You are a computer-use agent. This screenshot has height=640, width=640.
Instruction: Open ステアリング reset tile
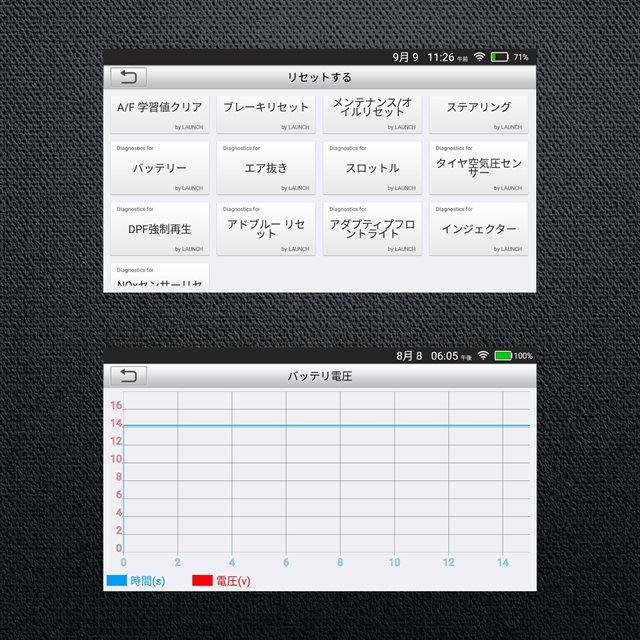pyautogui.click(x=478, y=113)
